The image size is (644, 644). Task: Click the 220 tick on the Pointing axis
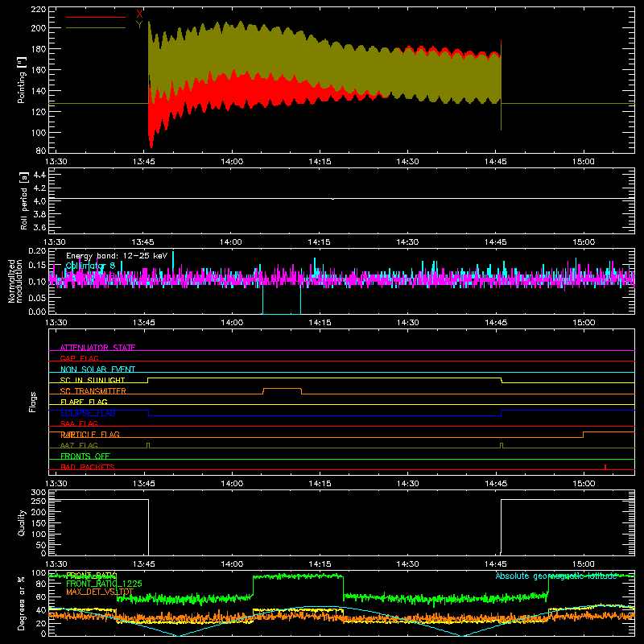pyautogui.click(x=39, y=9)
